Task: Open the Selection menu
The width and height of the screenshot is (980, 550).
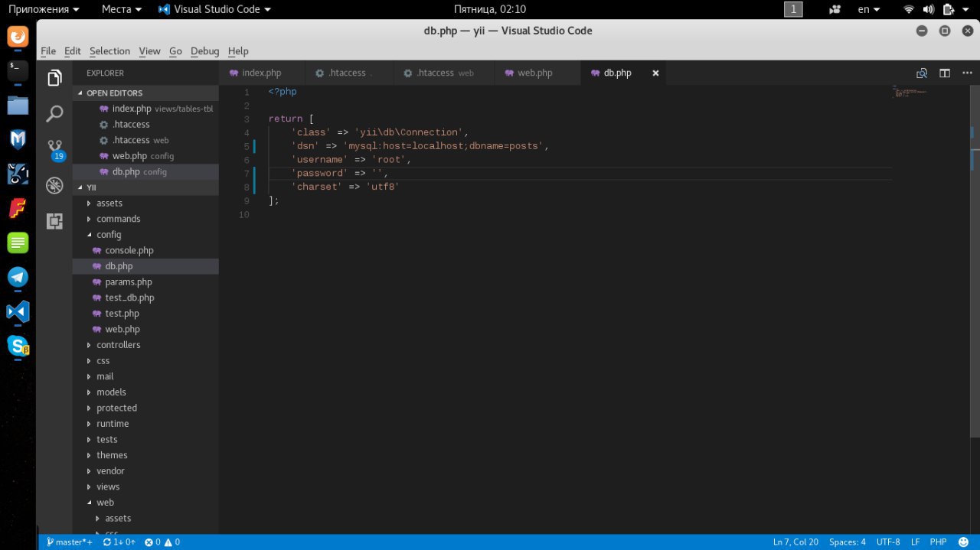Action: 109,51
